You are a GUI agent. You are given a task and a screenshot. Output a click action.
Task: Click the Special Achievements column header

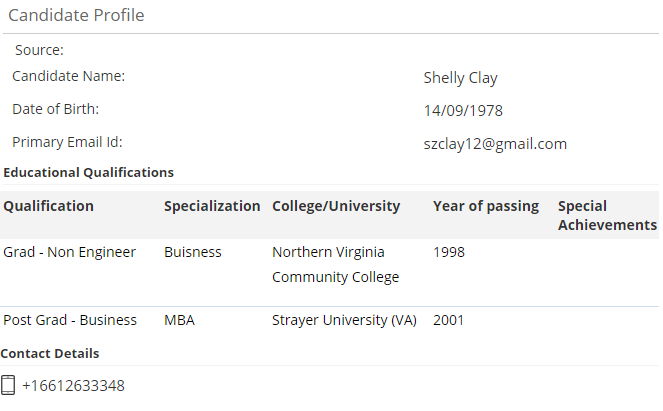[x=606, y=215]
